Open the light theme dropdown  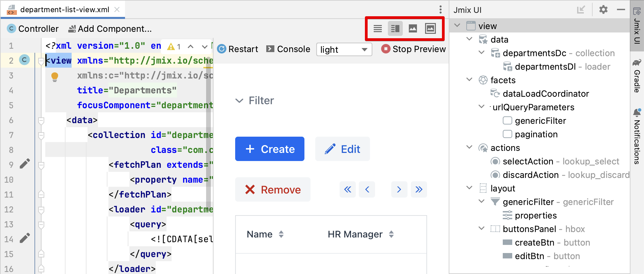tap(344, 49)
